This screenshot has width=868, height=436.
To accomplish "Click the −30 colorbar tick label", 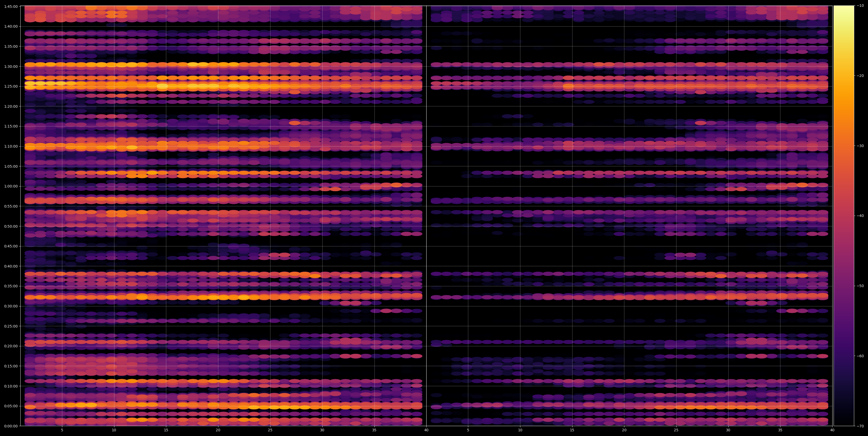I will point(860,146).
